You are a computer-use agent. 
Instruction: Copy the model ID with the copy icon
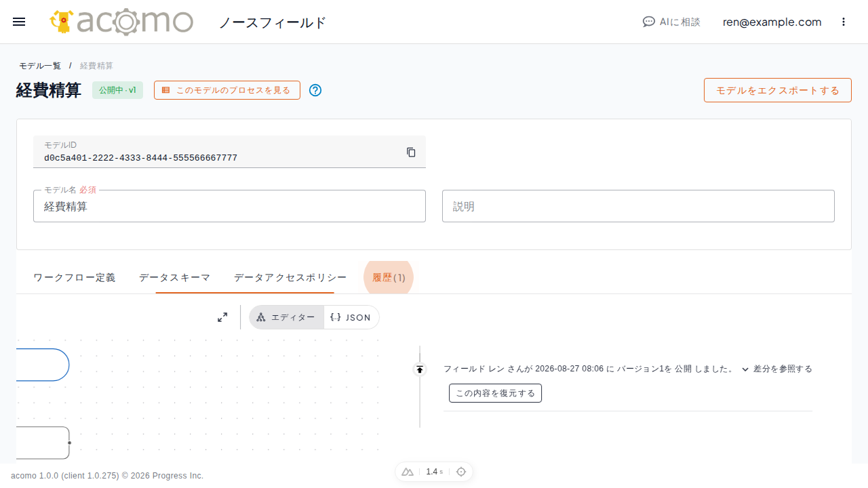click(411, 152)
